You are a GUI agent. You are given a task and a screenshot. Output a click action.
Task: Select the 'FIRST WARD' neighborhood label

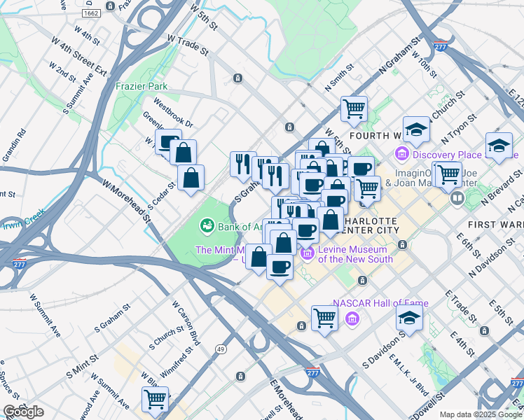(495, 225)
